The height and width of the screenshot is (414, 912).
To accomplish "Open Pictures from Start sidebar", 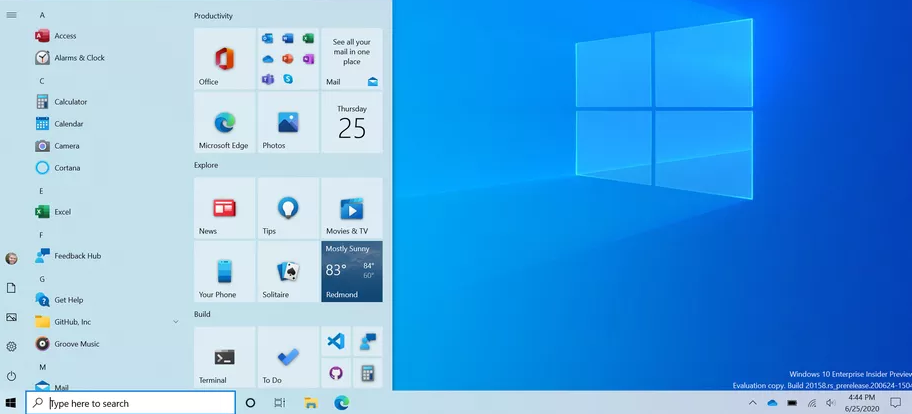I will point(11,317).
